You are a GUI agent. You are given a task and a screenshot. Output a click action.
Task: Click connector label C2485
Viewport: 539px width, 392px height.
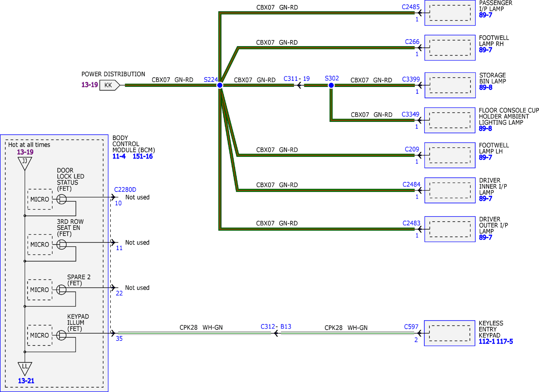pyautogui.click(x=411, y=7)
